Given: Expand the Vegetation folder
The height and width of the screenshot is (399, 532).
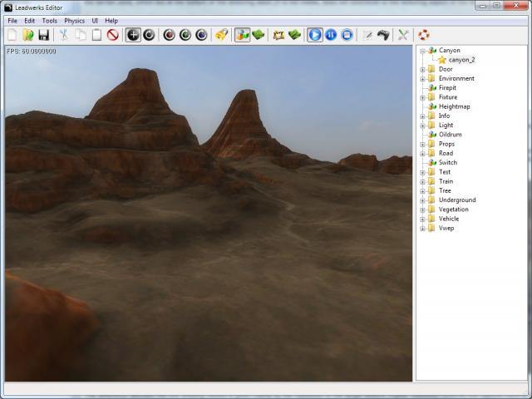Looking at the screenshot, I should coord(422,209).
